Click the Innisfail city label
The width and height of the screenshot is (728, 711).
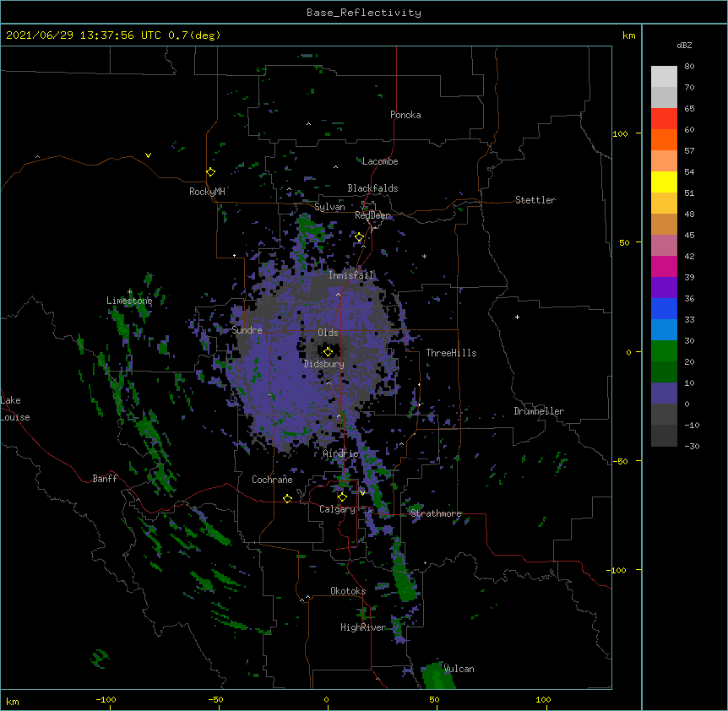click(351, 275)
